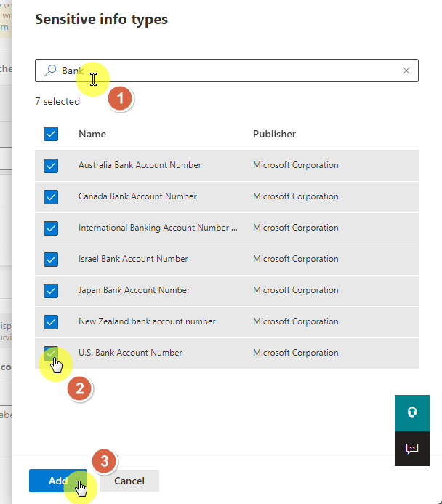This screenshot has width=442, height=504.
Task: Clear the search box with the X icon
Action: pos(406,71)
